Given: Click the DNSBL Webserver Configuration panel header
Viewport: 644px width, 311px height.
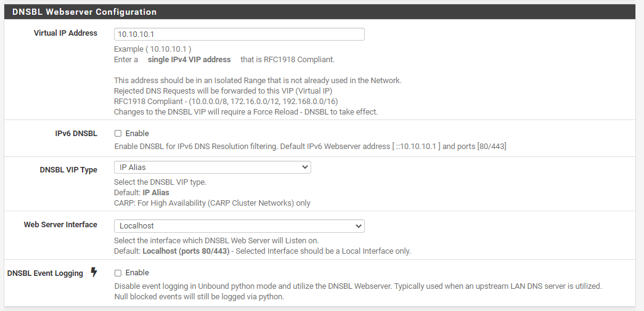Looking at the screenshot, I should [84, 12].
